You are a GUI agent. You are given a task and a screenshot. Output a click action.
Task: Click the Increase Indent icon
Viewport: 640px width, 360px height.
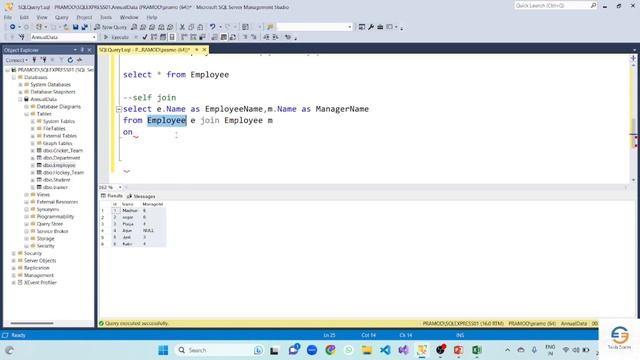pos(276,37)
